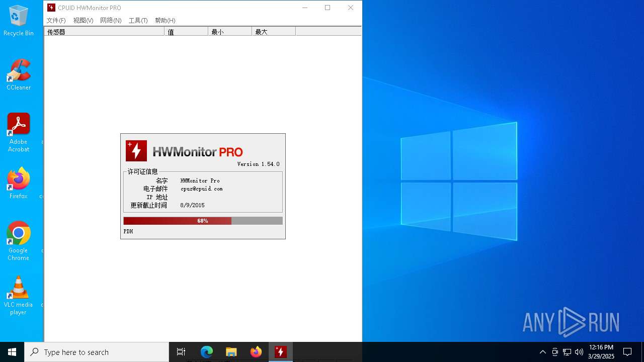Click the network tray icon
The image size is (644, 362).
(x=567, y=352)
